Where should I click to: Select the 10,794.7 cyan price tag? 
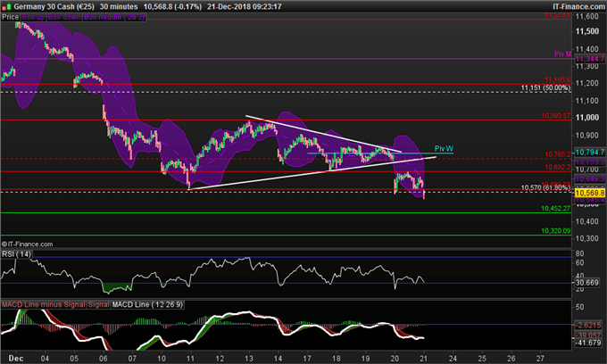[x=589, y=153]
